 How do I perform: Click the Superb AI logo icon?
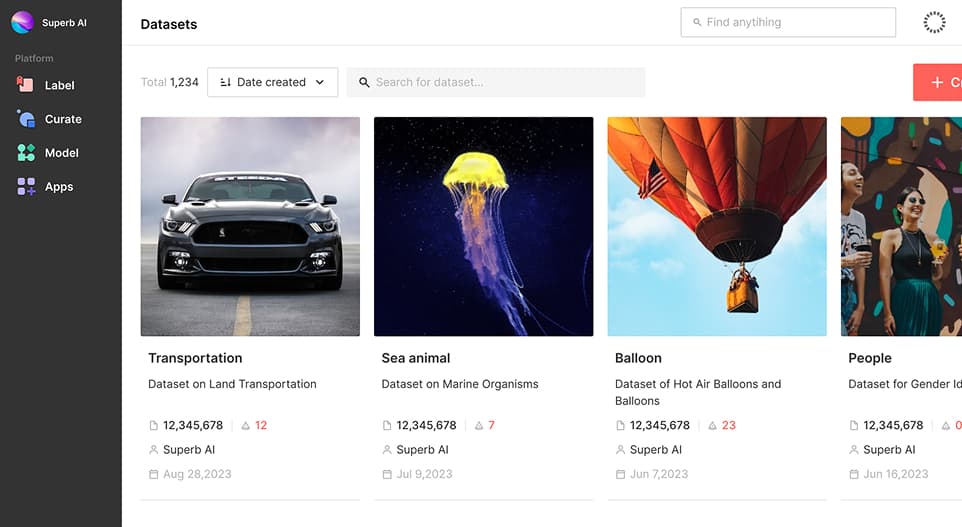[x=22, y=22]
